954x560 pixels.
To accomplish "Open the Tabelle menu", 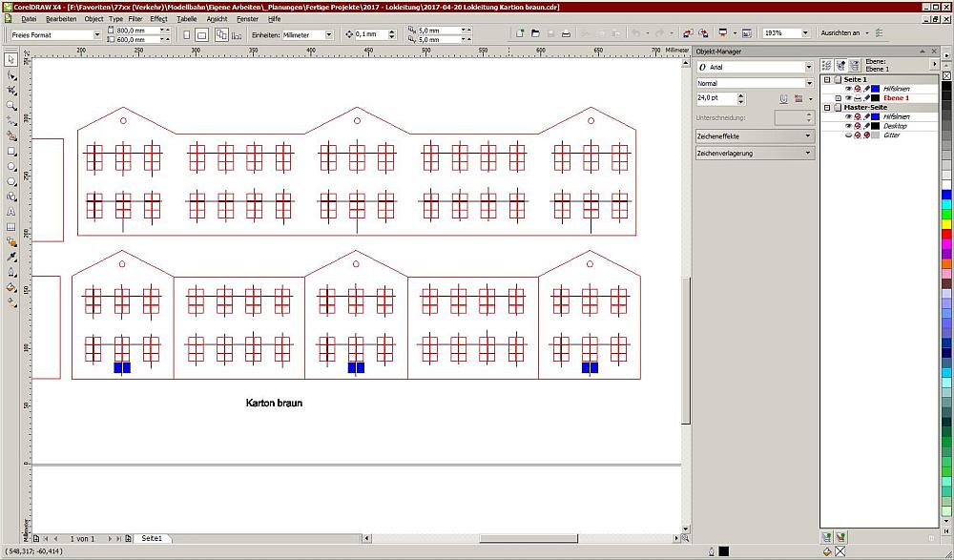I will pyautogui.click(x=187, y=19).
